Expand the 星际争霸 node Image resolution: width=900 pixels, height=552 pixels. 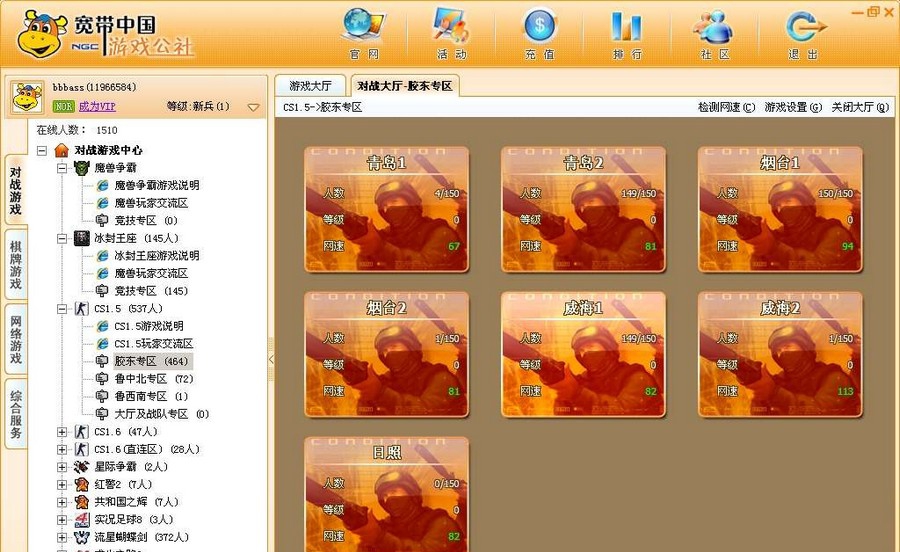tap(62, 467)
